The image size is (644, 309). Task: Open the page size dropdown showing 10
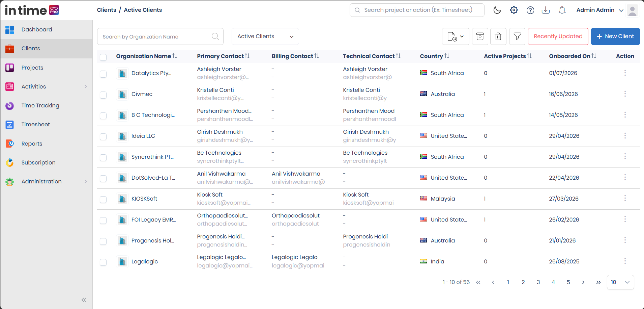click(620, 282)
